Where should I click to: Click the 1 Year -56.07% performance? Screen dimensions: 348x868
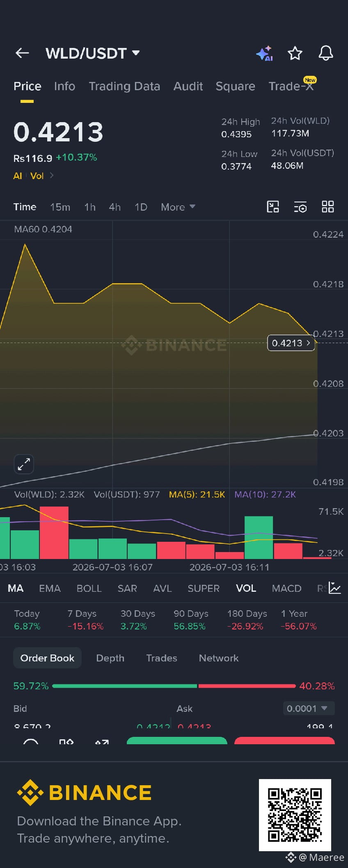pyautogui.click(x=299, y=620)
